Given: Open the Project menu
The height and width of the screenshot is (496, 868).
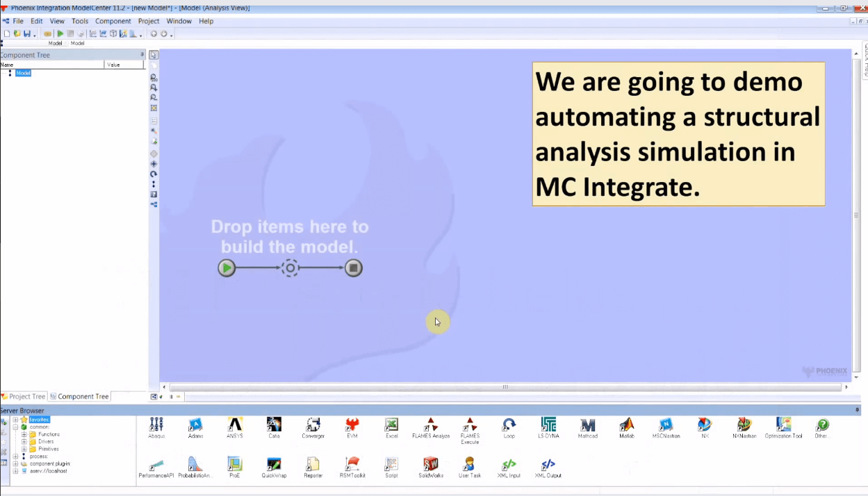Looking at the screenshot, I should (149, 22).
